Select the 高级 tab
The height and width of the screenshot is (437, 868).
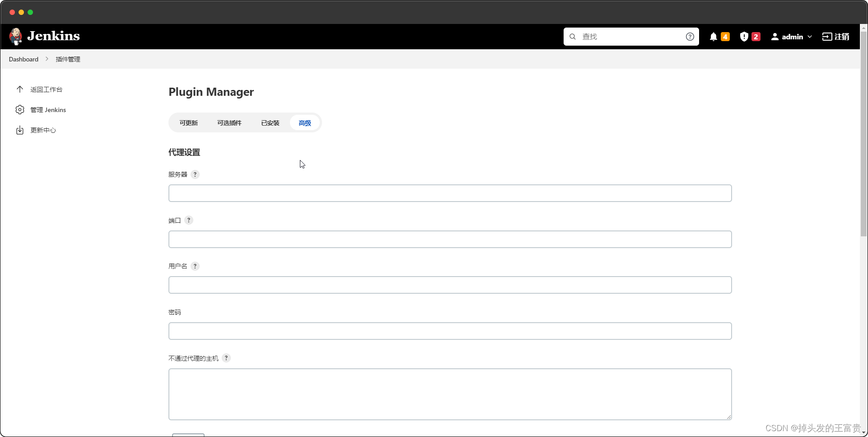[x=305, y=123]
